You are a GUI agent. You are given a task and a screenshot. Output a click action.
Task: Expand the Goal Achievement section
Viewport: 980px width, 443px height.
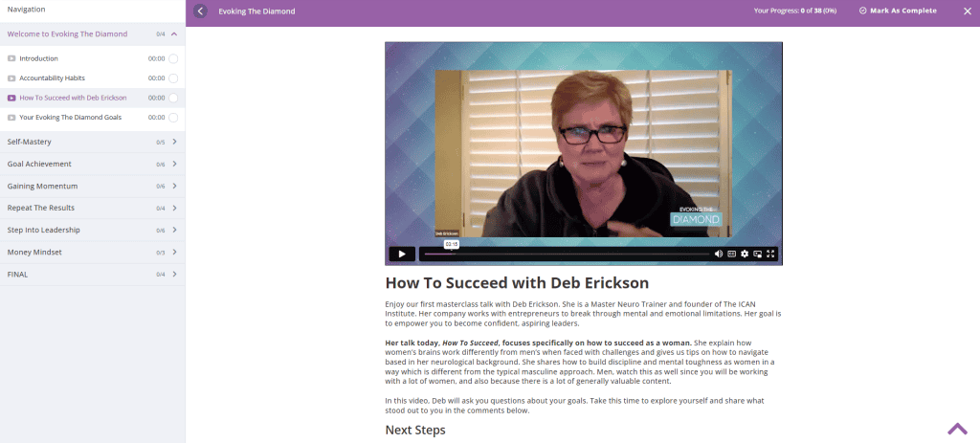(93, 164)
